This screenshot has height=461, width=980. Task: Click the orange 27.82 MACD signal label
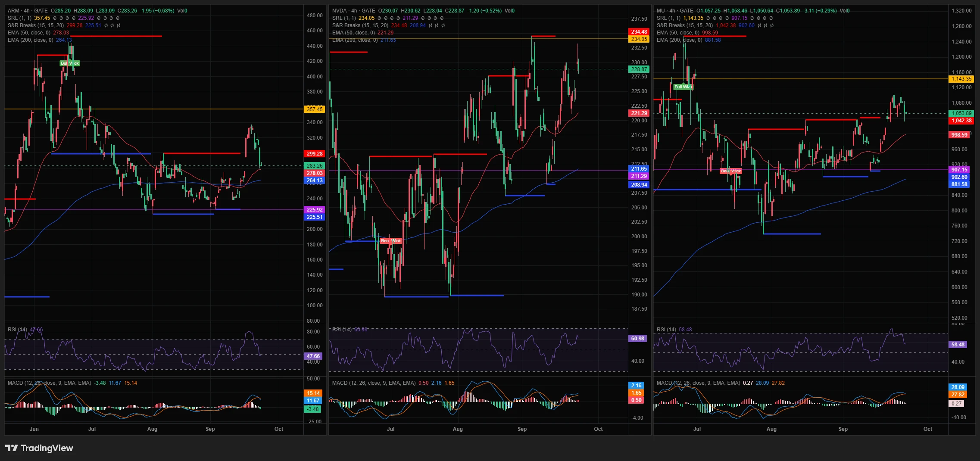[958, 395]
